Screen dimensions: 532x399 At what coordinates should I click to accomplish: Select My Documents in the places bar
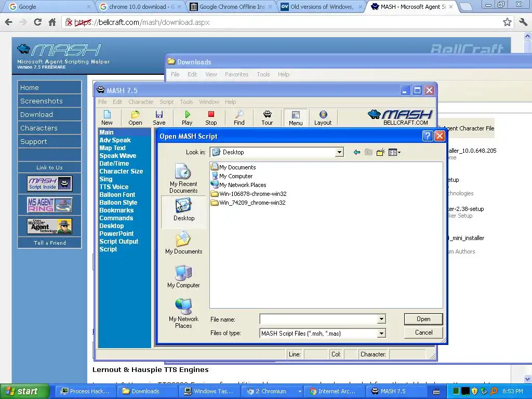click(183, 243)
